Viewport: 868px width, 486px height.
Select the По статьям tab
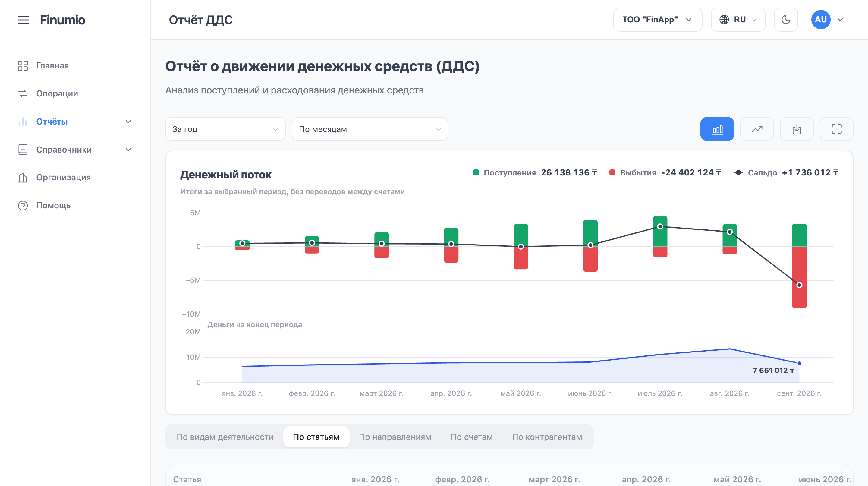coord(316,437)
